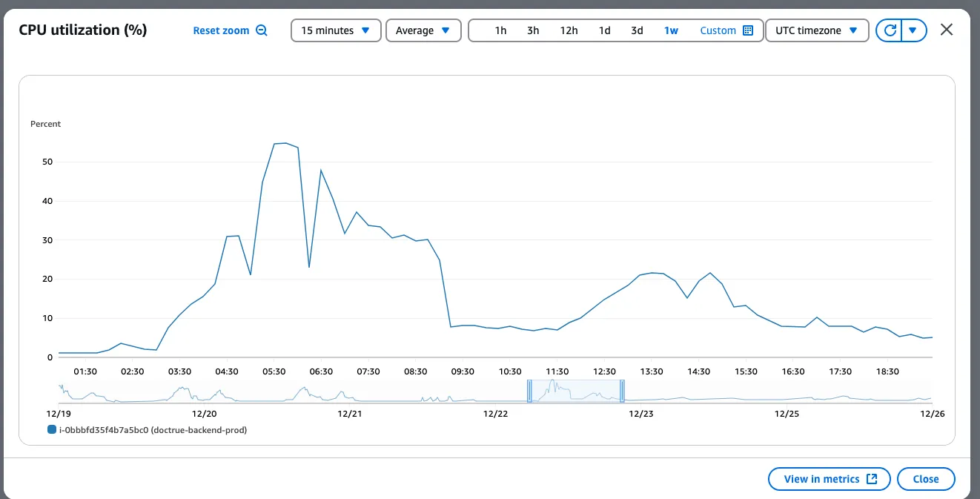Switch to the 1d range tab
The width and height of the screenshot is (980, 499).
pos(603,30)
